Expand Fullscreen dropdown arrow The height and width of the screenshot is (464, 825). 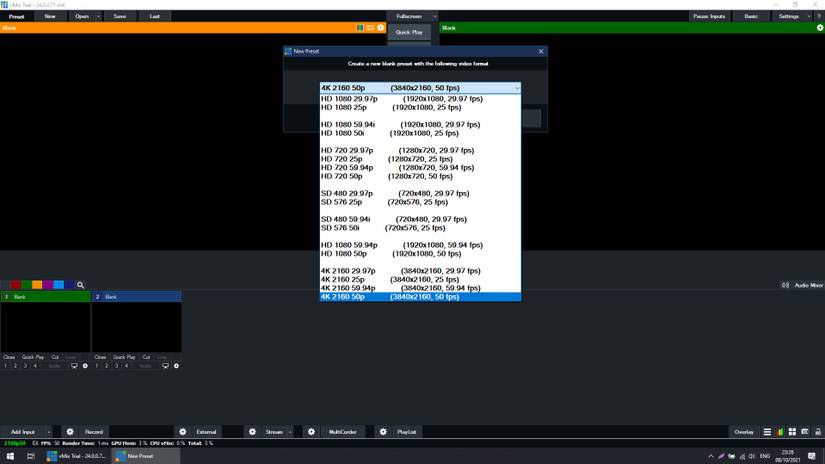435,16
